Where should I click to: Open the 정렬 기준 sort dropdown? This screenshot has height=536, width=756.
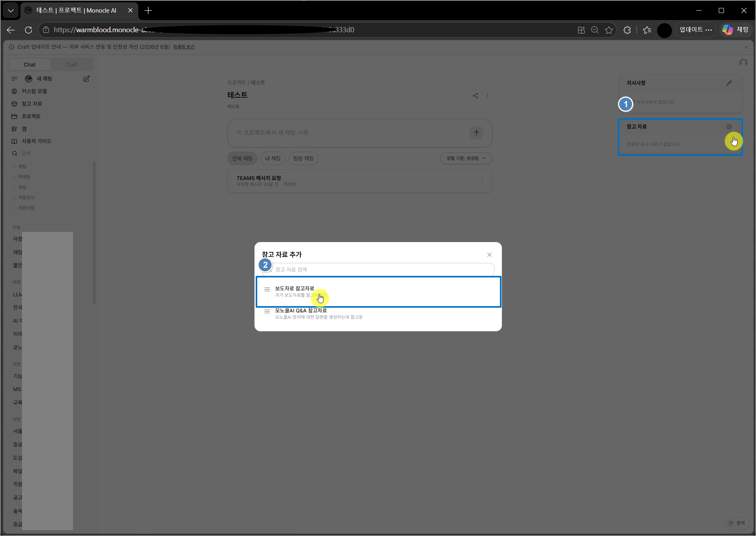coord(466,158)
